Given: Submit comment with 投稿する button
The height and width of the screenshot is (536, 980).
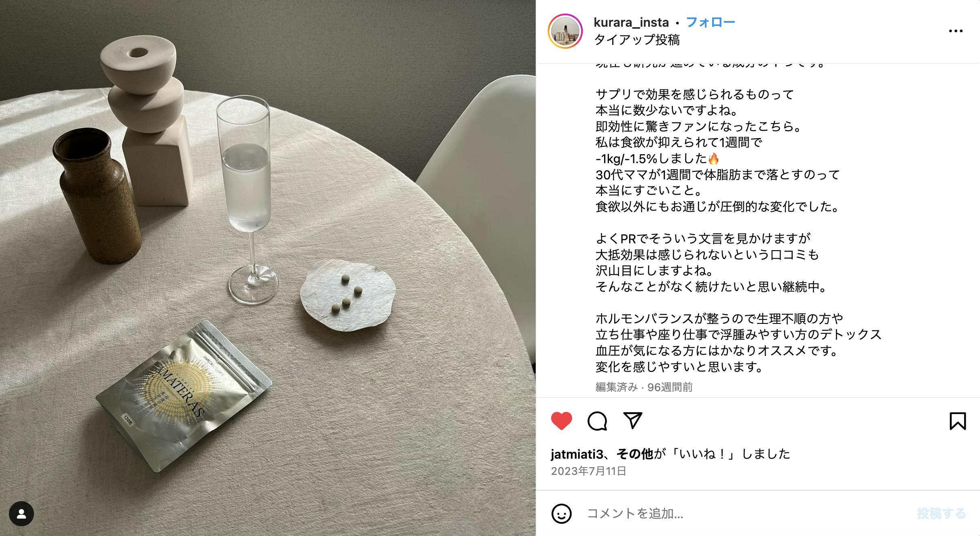Looking at the screenshot, I should [941, 514].
